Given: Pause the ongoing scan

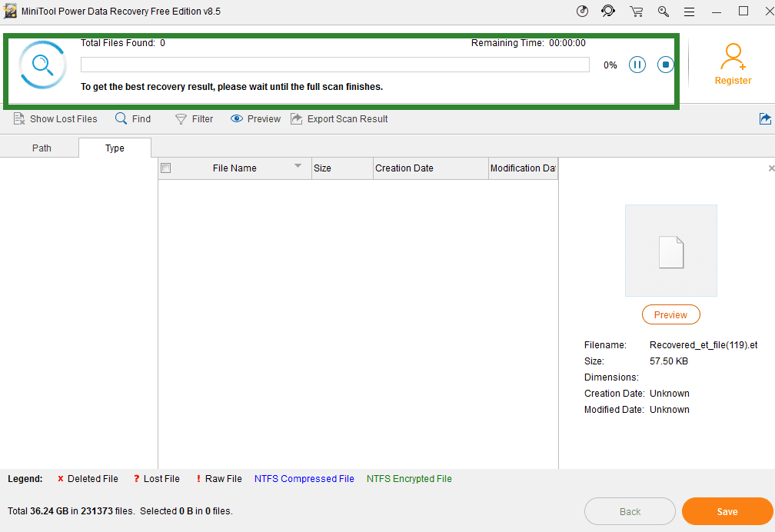Looking at the screenshot, I should pyautogui.click(x=637, y=65).
